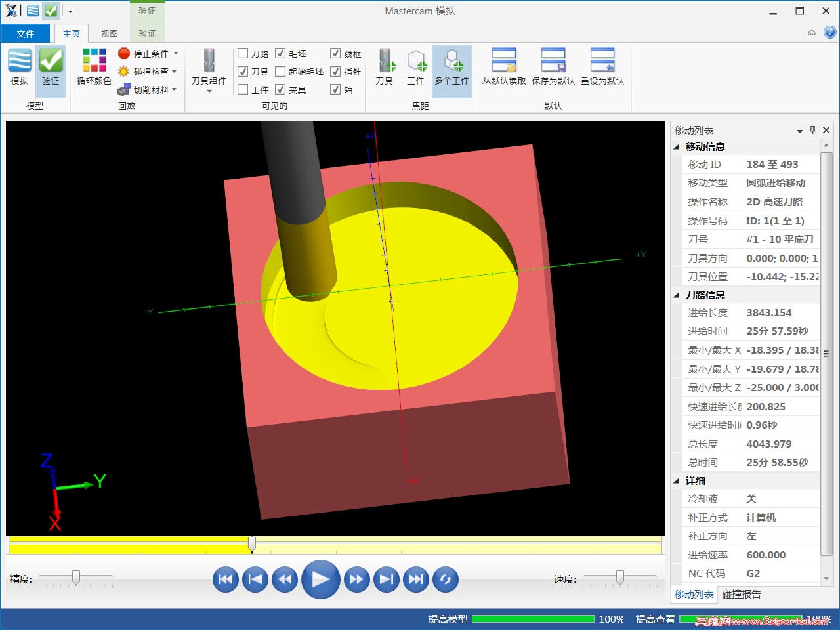Switch to the 验证 ribbon tab

(x=148, y=33)
